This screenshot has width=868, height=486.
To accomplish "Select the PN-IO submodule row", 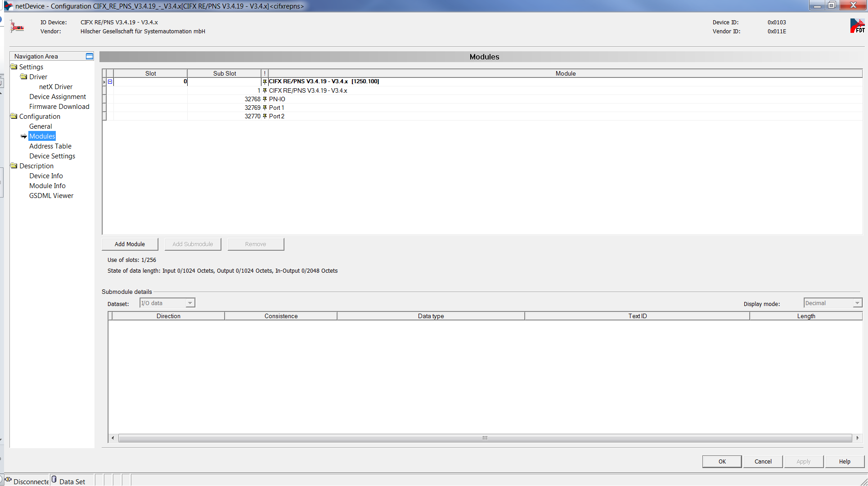I will [482, 99].
